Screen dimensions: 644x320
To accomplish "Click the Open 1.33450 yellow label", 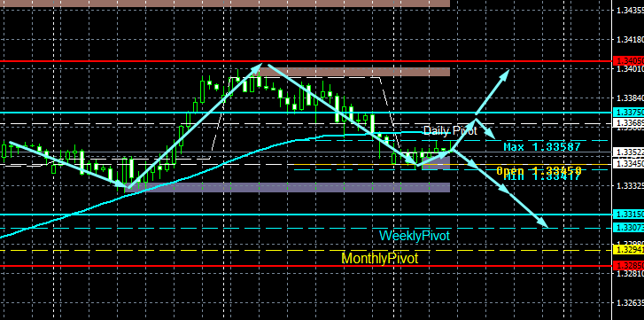I will [539, 170].
